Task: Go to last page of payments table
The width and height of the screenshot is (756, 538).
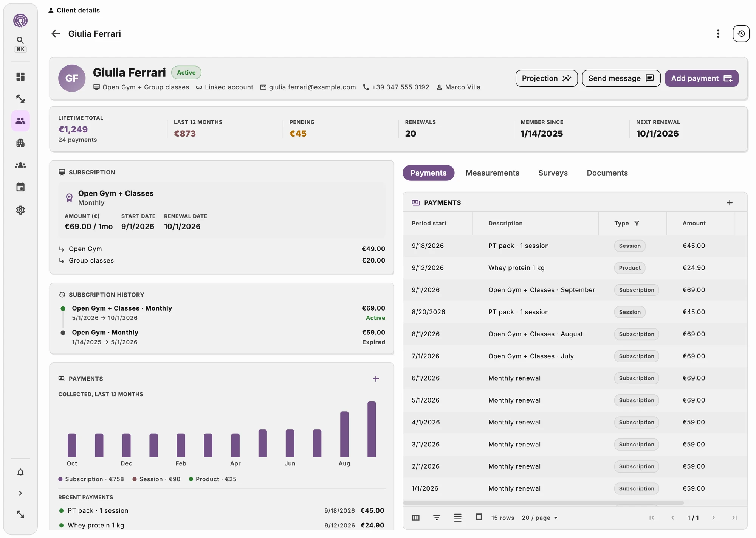Action: (734, 518)
